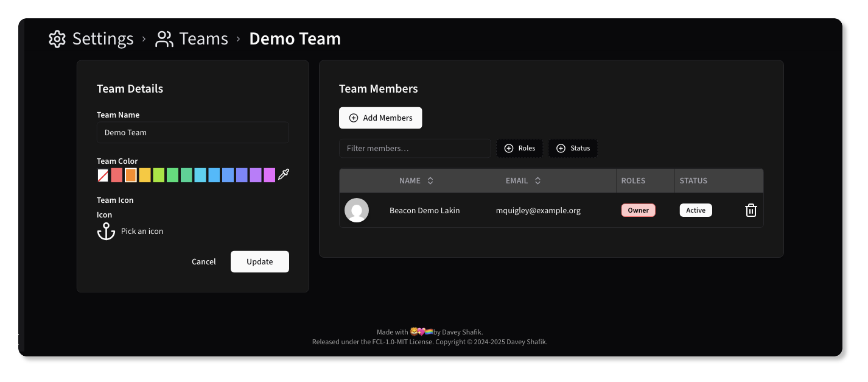The height and width of the screenshot is (382, 868).
Task: Click the plus icon on the Status filter
Action: click(561, 148)
